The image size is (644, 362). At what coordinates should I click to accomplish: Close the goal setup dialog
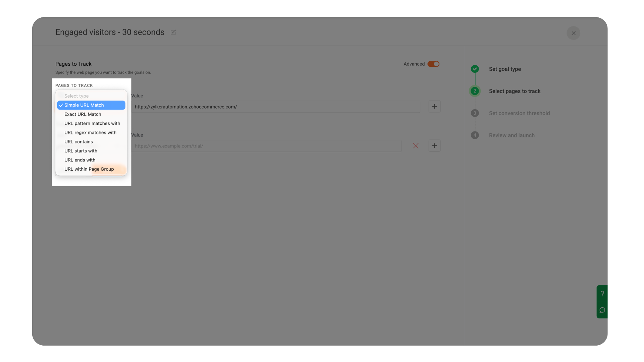point(573,33)
